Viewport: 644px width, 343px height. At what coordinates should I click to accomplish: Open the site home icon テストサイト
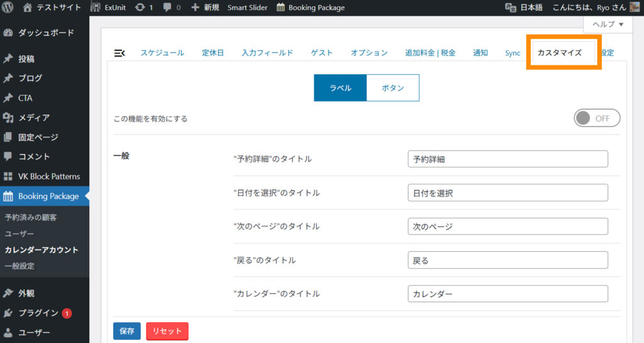(28, 8)
